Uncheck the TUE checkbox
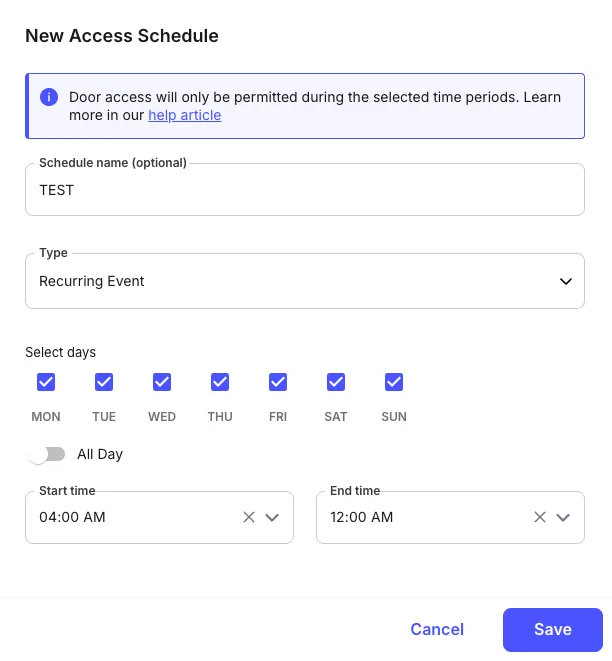Viewport: 612px width, 661px height. (x=104, y=382)
